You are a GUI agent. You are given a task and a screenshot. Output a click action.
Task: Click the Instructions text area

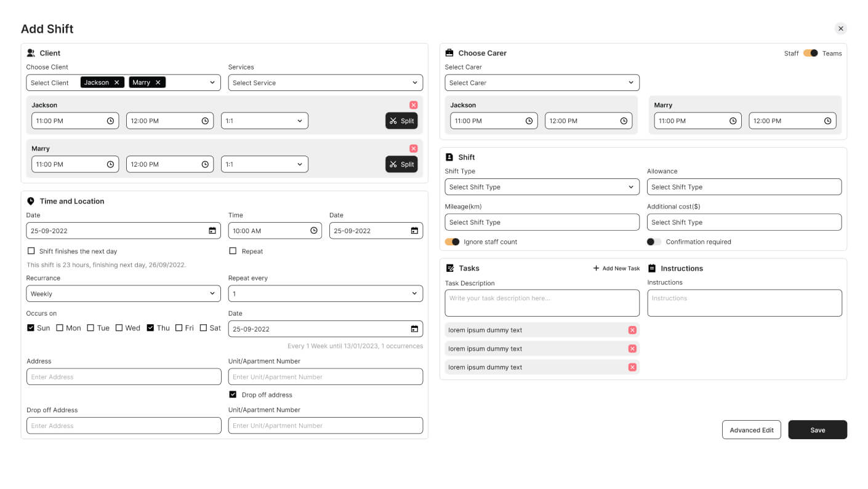(x=744, y=303)
